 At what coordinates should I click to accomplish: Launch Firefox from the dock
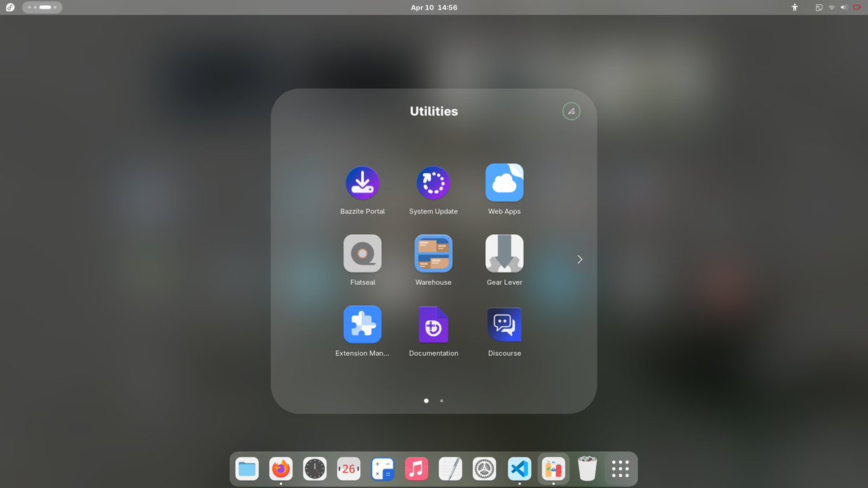281,469
